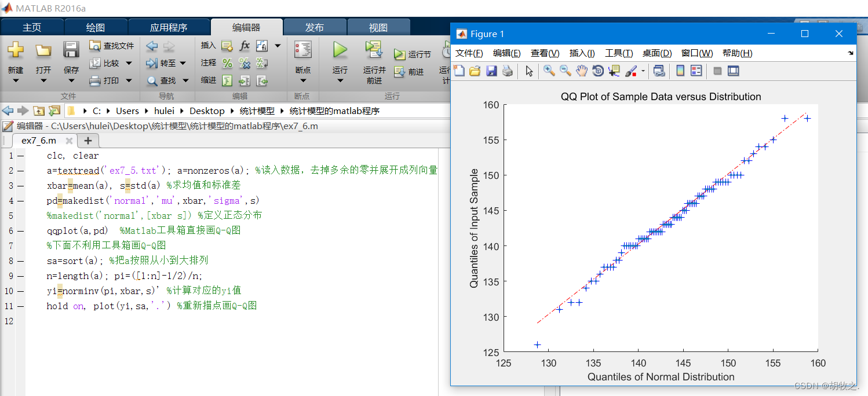The height and width of the screenshot is (396, 868).
Task: Click Hide Plot Tools icon in Figure 1
Action: point(717,71)
